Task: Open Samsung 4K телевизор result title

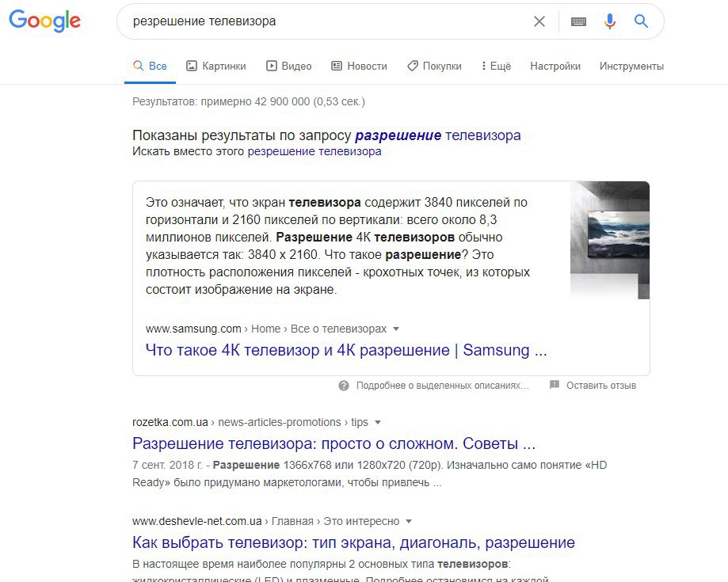Action: point(346,350)
